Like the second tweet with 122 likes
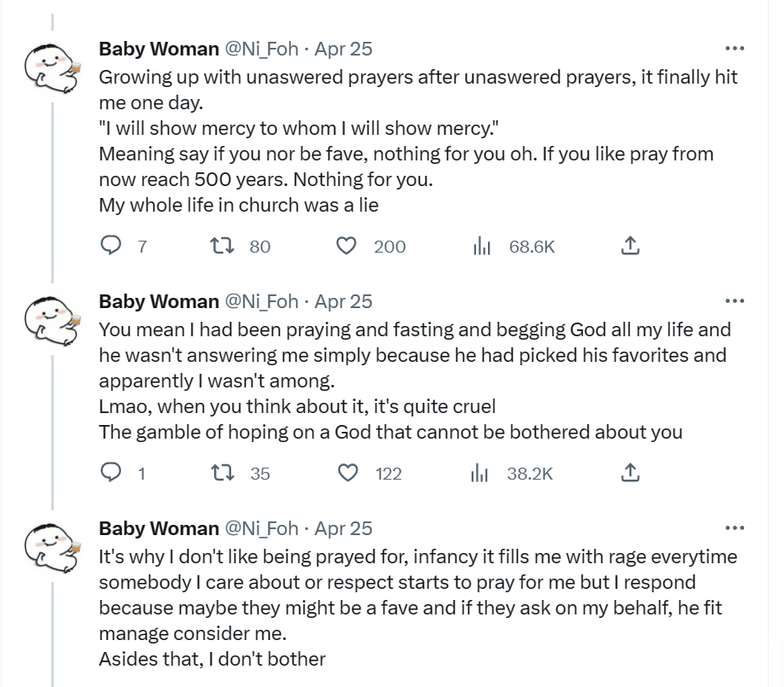This screenshot has height=687, width=784. 348,473
